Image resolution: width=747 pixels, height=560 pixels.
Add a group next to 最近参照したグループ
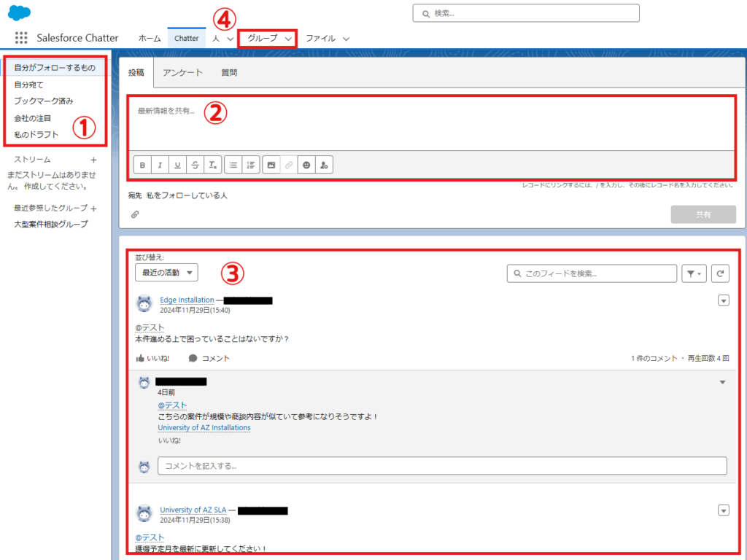(x=94, y=209)
